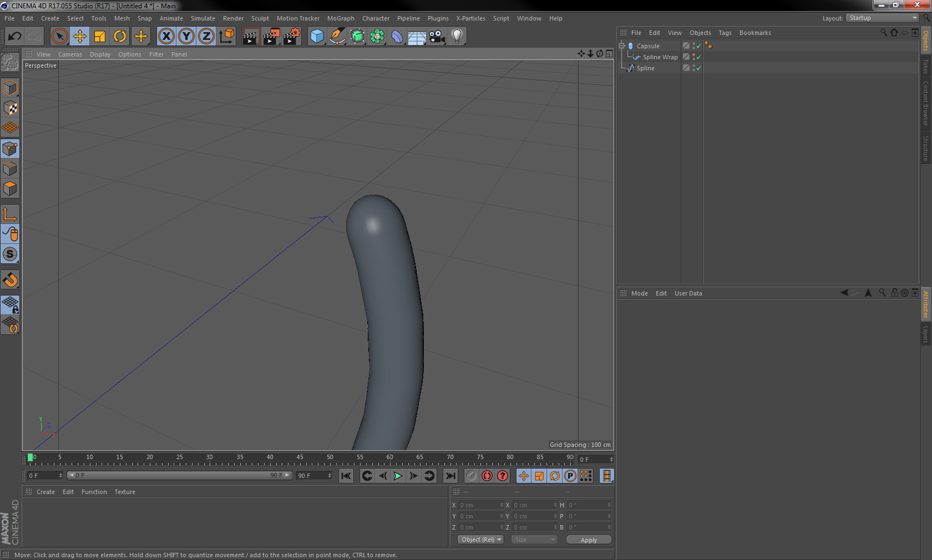The height and width of the screenshot is (560, 932).
Task: Open the Layout Startup dropdown
Action: pyautogui.click(x=882, y=18)
